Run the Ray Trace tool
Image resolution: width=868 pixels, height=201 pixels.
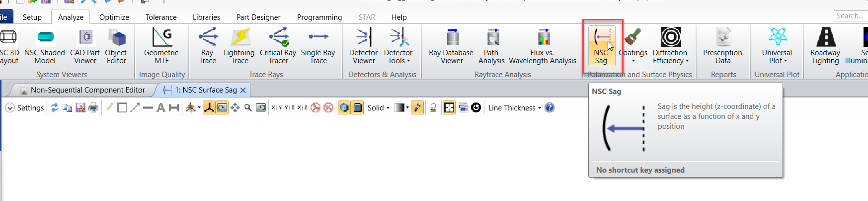point(208,46)
